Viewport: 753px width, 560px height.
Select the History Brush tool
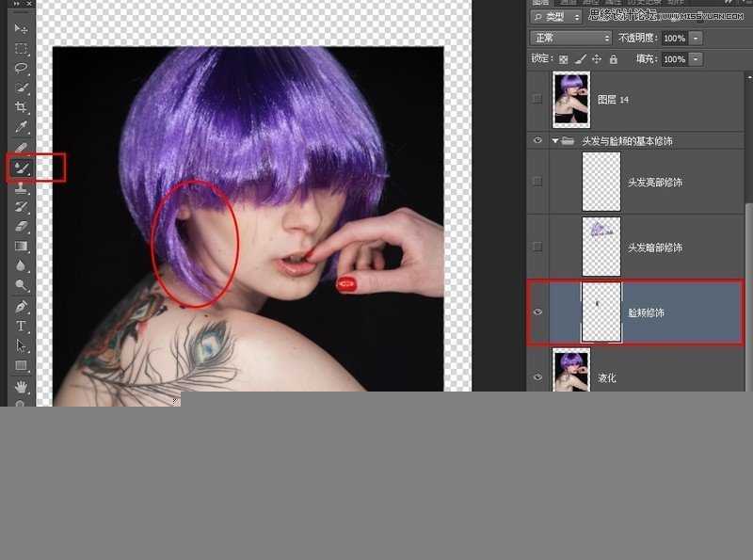tap(21, 206)
